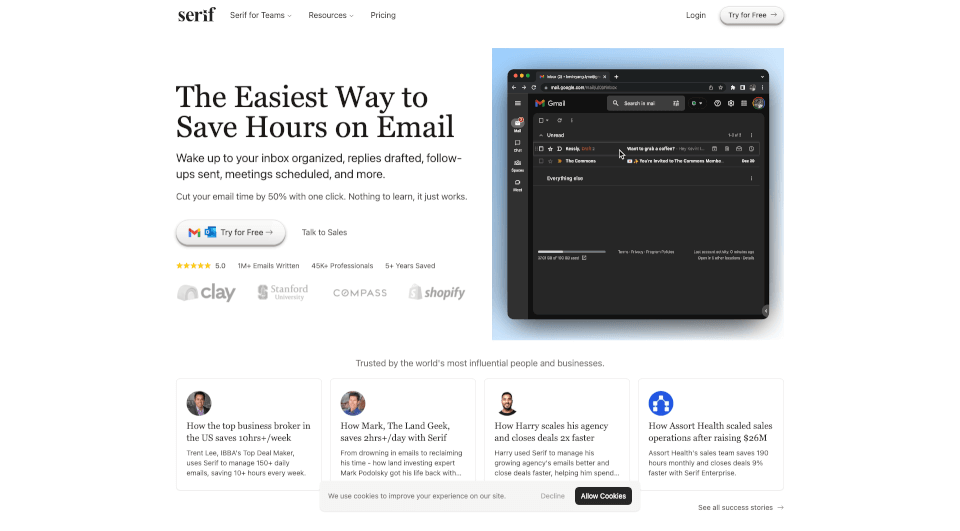This screenshot has height=531, width=960.
Task: Snooze the 'Want to grab a coffee?' email
Action: (x=751, y=149)
